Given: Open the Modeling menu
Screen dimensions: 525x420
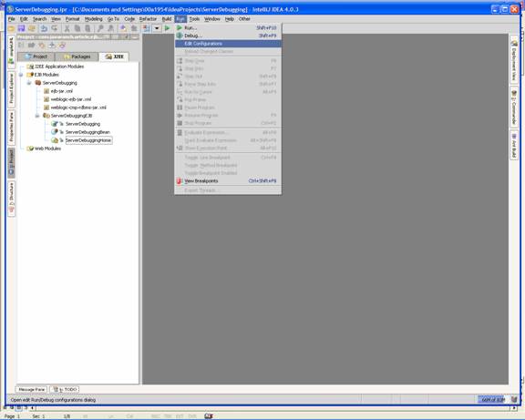Looking at the screenshot, I should [x=93, y=19].
